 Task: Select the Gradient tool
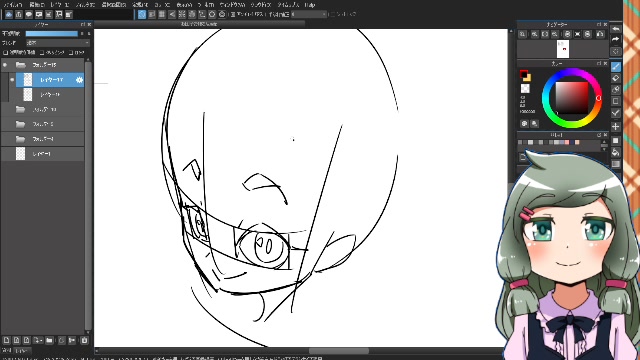616,164
